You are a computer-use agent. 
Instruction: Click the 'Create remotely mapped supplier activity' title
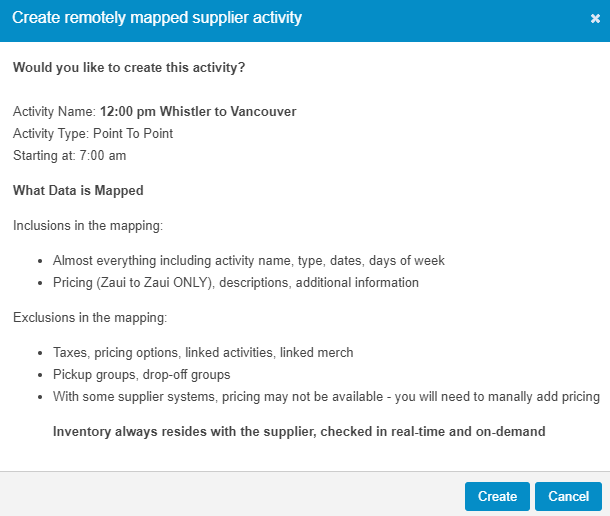point(157,18)
